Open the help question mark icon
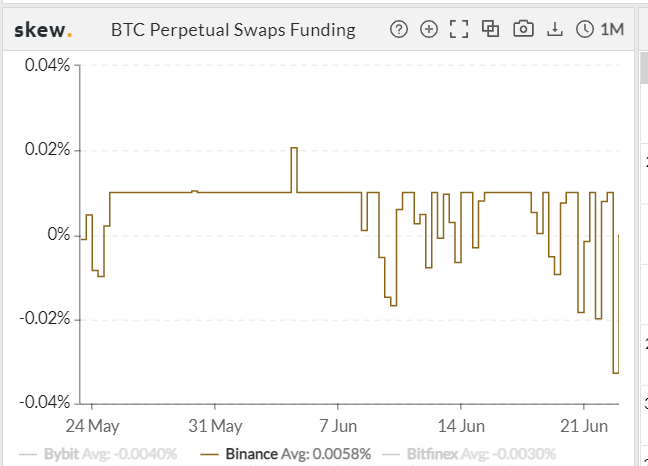Viewport: 648px width, 466px height. [399, 29]
